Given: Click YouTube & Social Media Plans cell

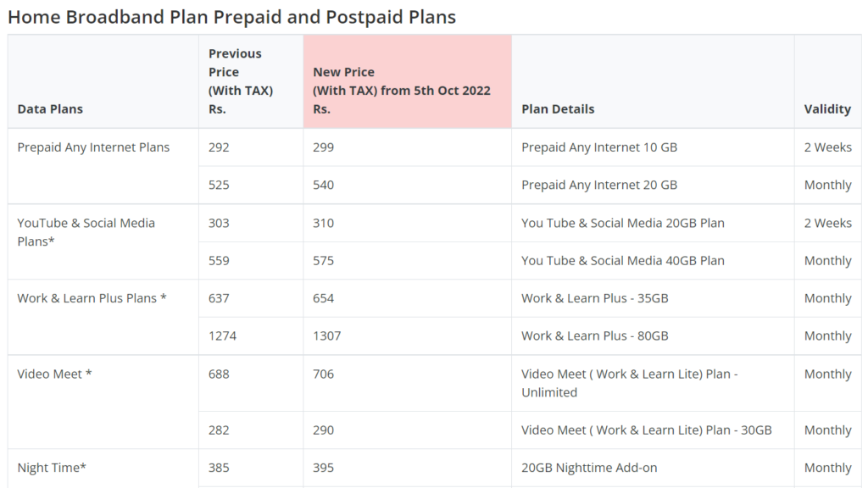Looking at the screenshot, I should [x=103, y=241].
